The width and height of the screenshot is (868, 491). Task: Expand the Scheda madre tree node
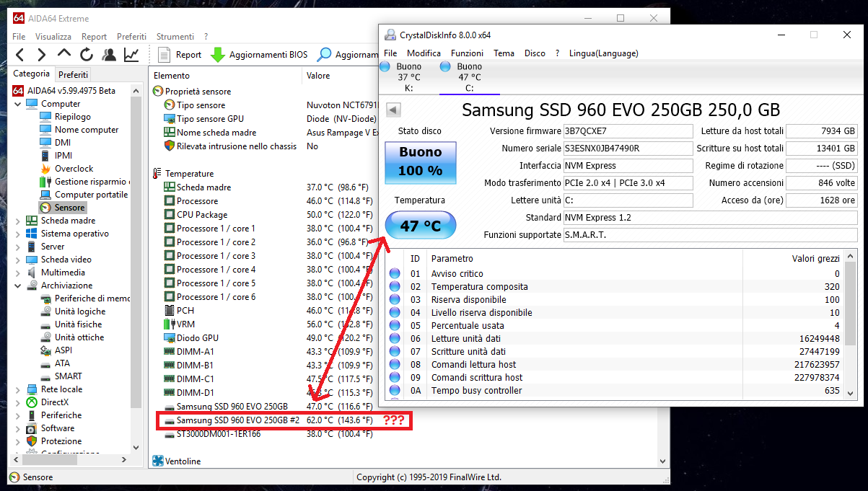(19, 221)
